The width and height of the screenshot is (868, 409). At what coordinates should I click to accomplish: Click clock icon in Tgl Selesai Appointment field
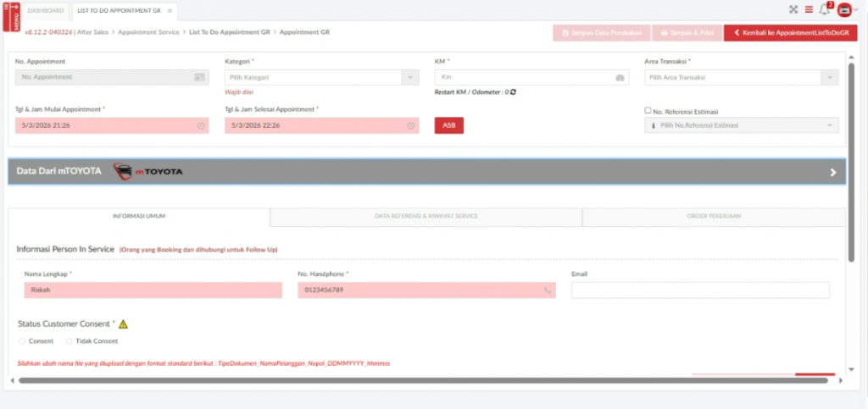(x=411, y=125)
